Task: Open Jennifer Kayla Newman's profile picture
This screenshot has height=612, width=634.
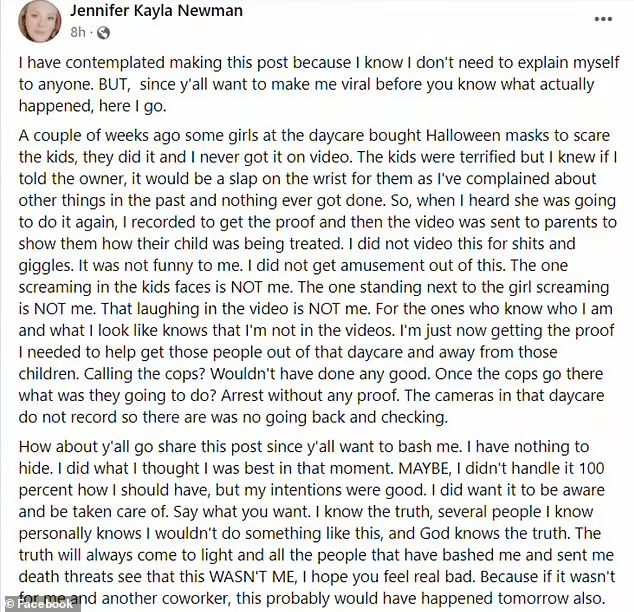Action: coord(40,21)
